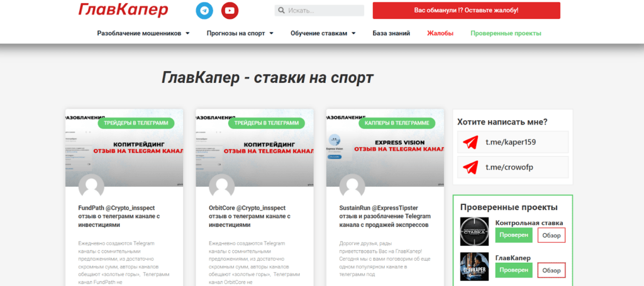The height and width of the screenshot is (286, 644).
Task: Open the SustainRun @ExpressTipster article title
Action: 386,216
